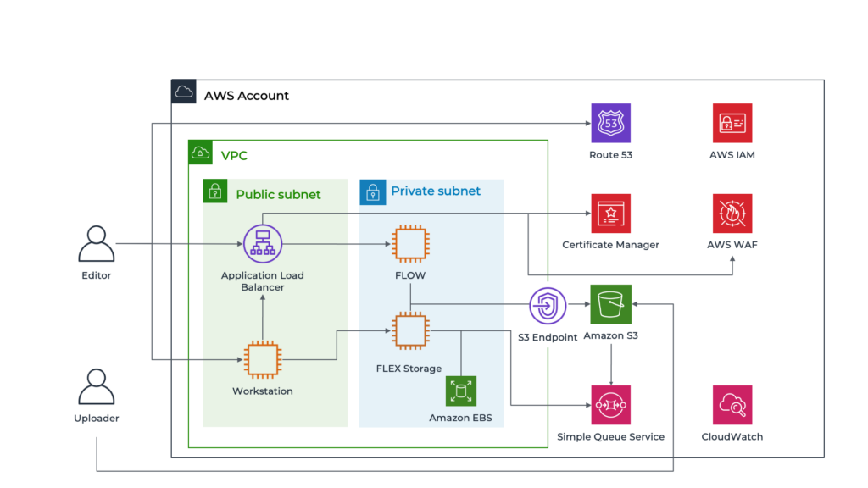Click the Application Load Balancer icon
The height and width of the screenshot is (488, 868).
pyautogui.click(x=263, y=243)
